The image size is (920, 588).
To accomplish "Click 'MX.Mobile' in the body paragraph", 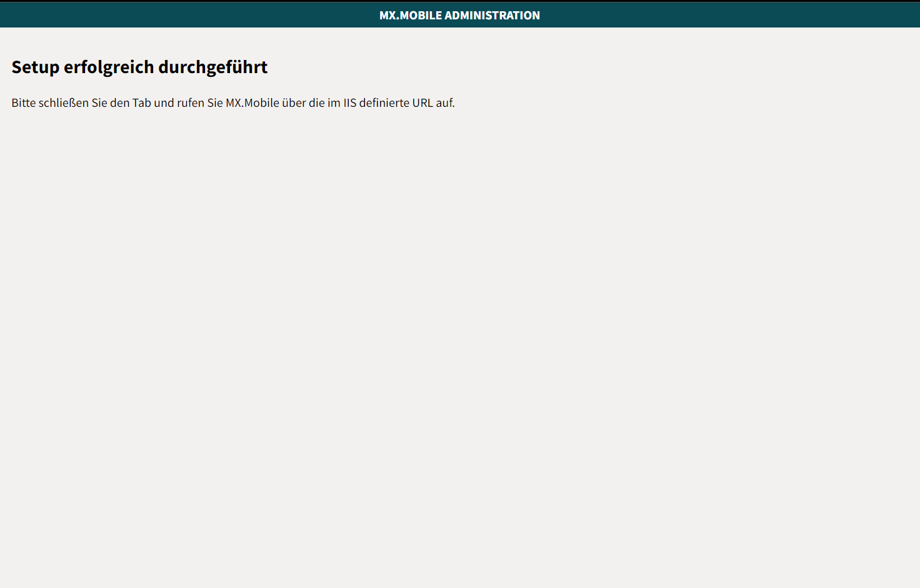I will coord(252,103).
